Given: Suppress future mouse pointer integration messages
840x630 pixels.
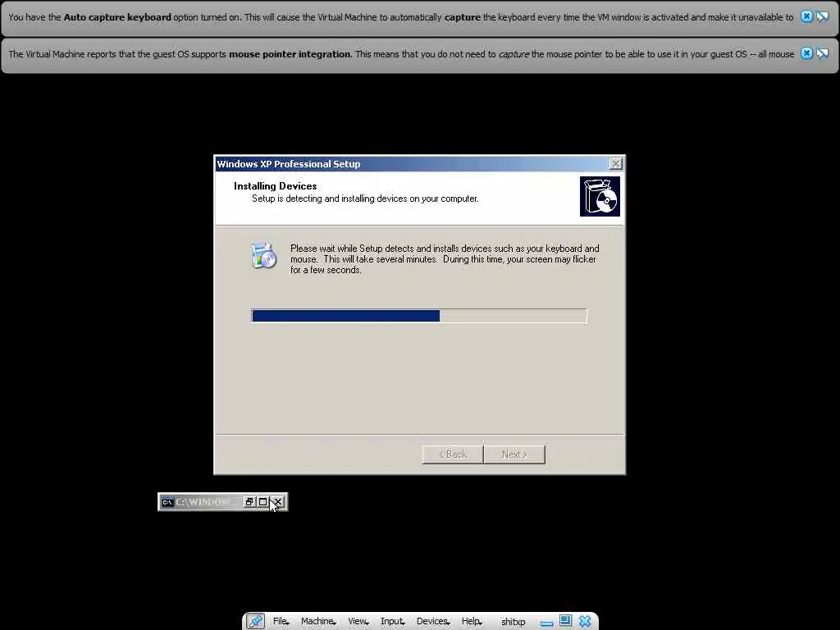Looking at the screenshot, I should 822,53.
